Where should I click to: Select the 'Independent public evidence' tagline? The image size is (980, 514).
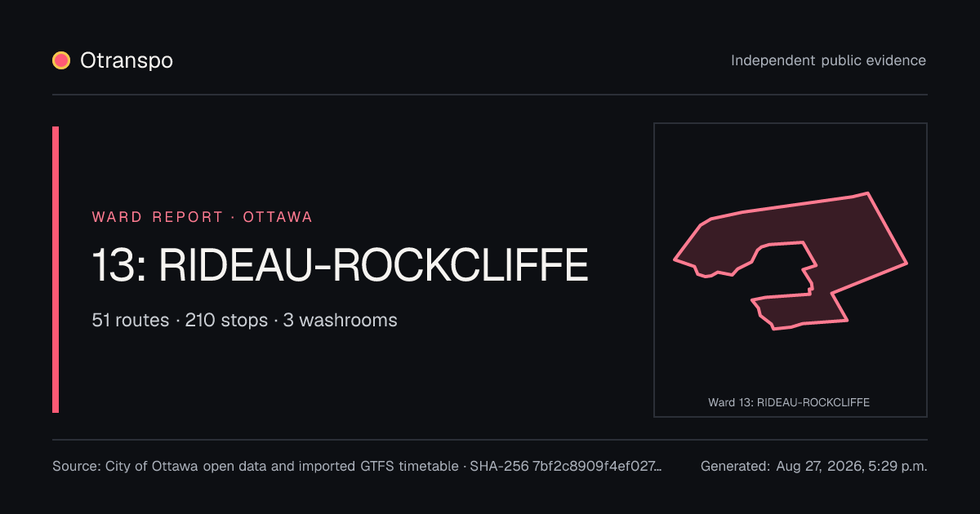coord(828,60)
